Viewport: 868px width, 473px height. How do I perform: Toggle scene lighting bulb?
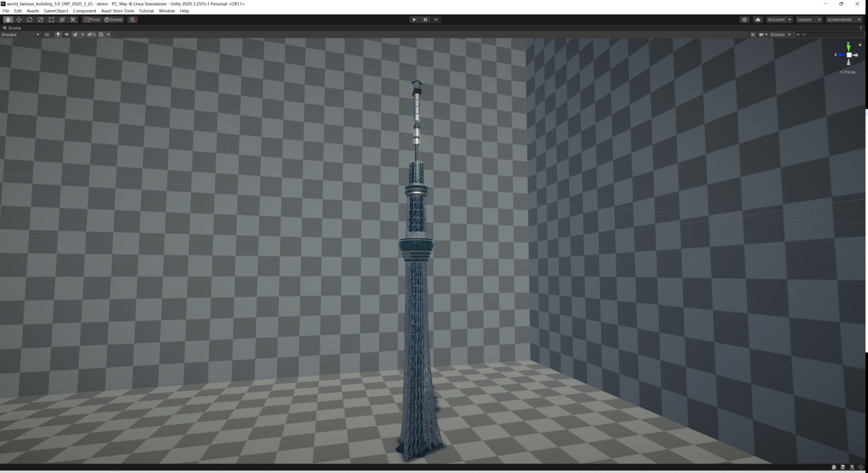coord(58,35)
